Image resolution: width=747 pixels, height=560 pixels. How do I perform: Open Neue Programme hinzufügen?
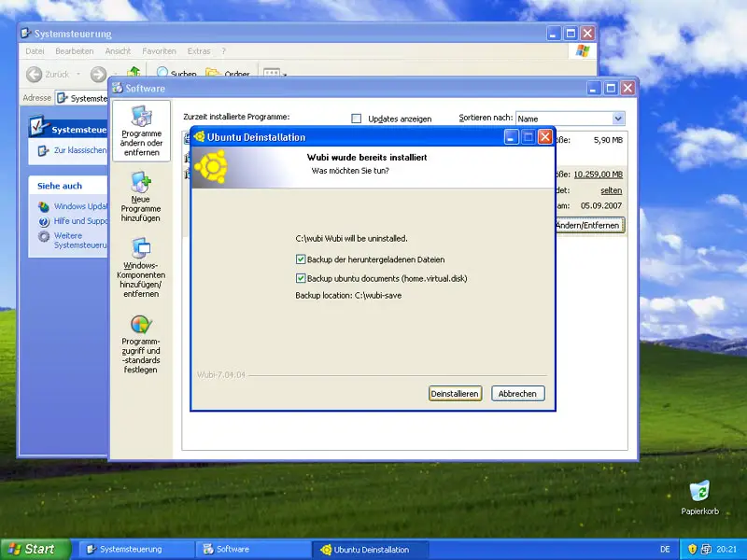141,197
